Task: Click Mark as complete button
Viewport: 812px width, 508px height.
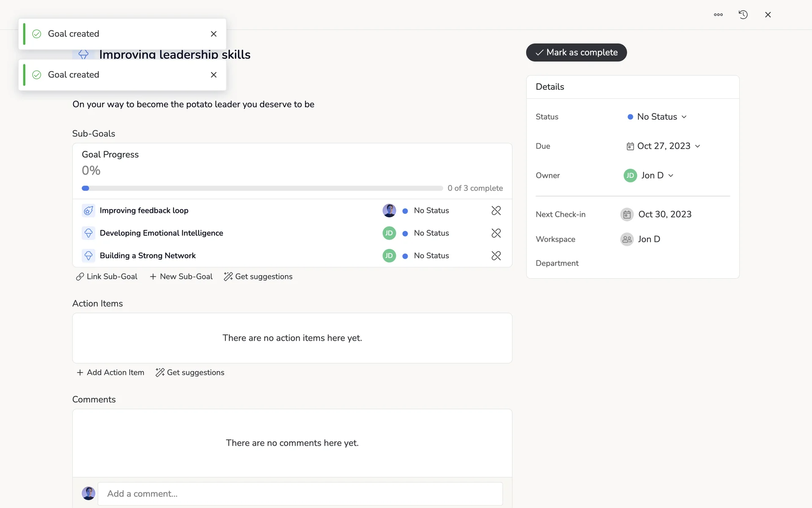Action: pyautogui.click(x=576, y=52)
